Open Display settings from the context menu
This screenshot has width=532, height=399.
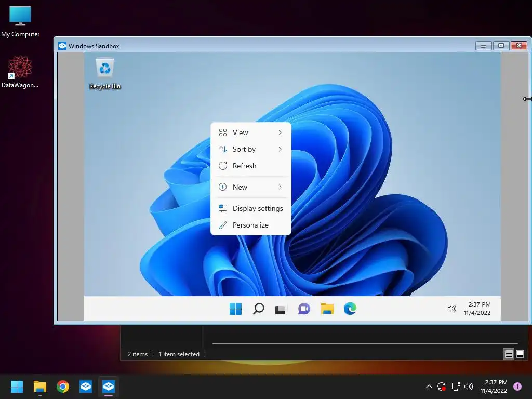251,208
